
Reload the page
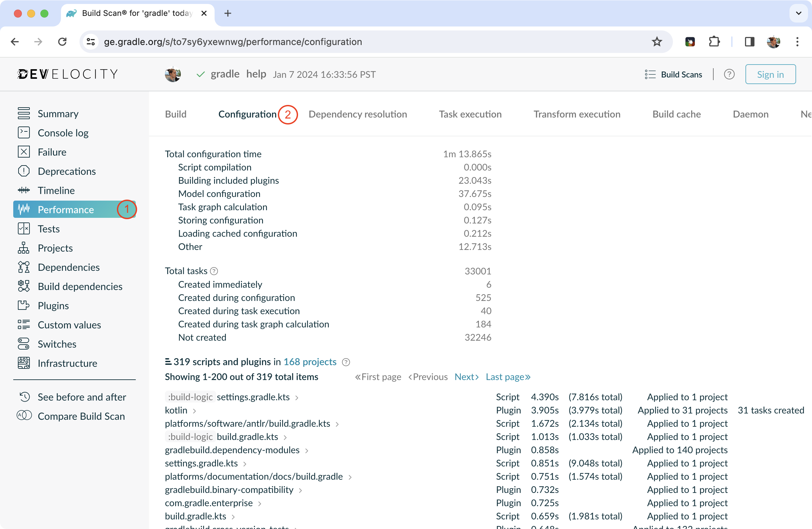tap(62, 42)
